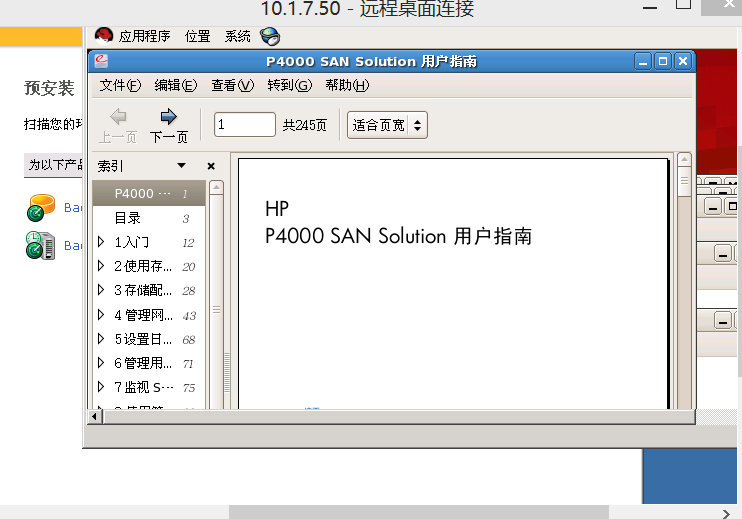Click the database backup product icon
Screen dimensions: 742x519
(x=41, y=208)
